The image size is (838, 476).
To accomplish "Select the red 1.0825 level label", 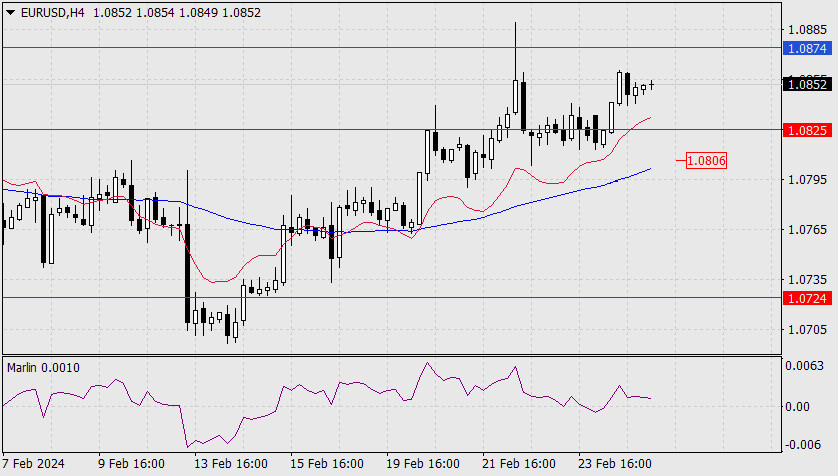I will [x=808, y=130].
